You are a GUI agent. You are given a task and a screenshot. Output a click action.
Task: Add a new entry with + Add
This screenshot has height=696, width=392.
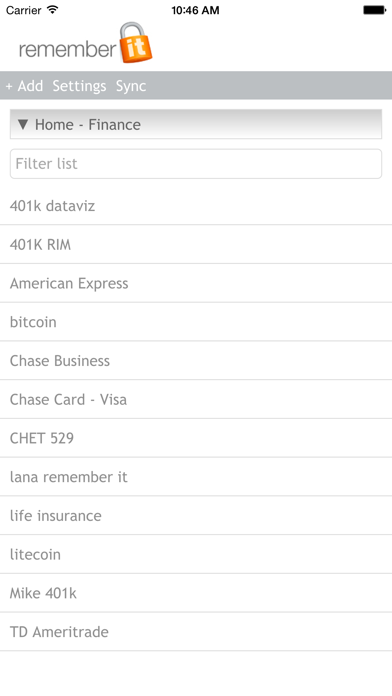pos(24,86)
